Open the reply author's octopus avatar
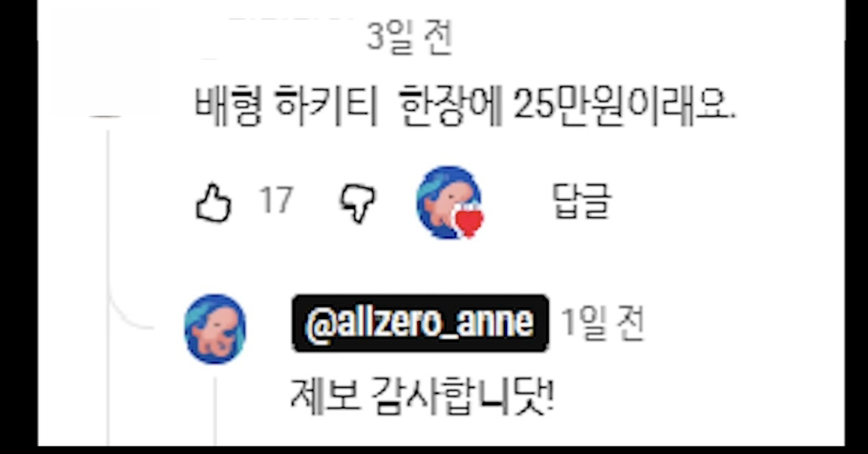This screenshot has height=454, width=868. coord(214,329)
